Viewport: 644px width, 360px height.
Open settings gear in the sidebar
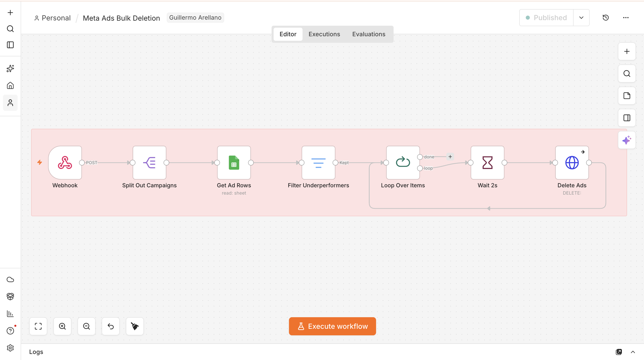(x=10, y=348)
